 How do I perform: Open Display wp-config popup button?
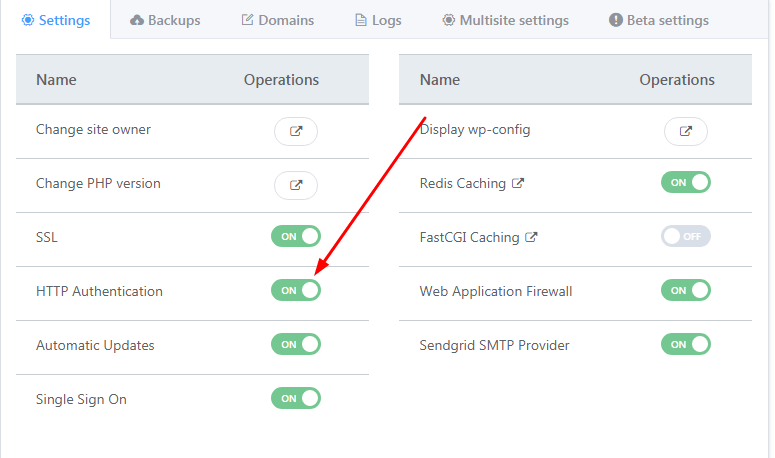[686, 131]
